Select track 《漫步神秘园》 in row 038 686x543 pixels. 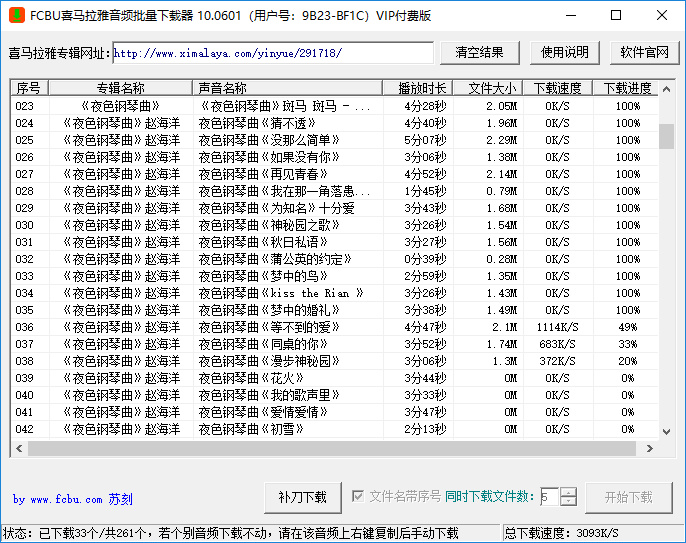pyautogui.click(x=269, y=361)
